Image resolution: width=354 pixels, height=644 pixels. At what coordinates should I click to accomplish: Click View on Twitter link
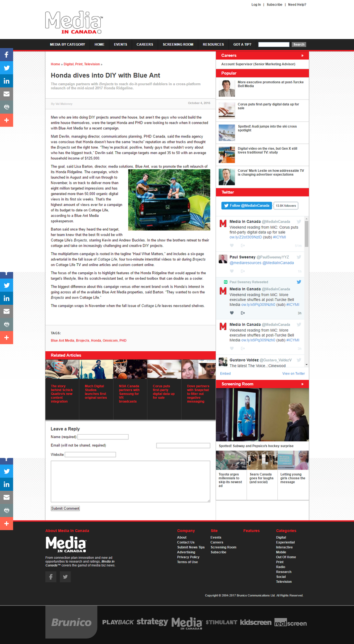293,374
